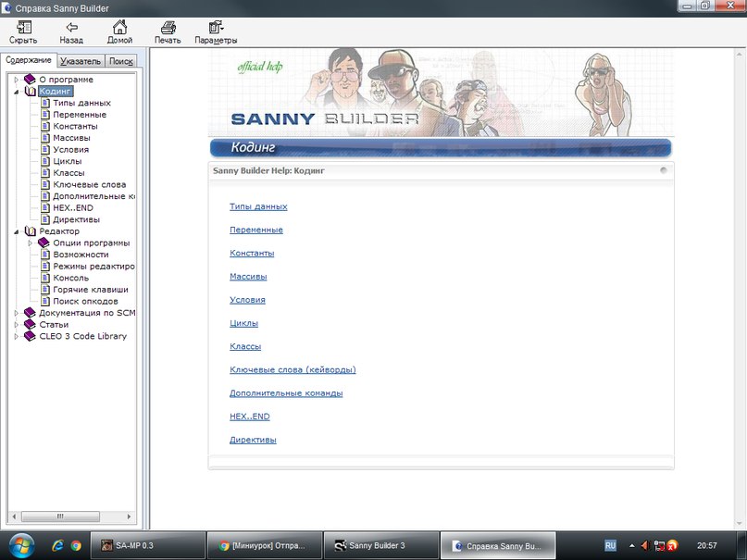Open the Ключевые слова (кейворды) link

(293, 370)
